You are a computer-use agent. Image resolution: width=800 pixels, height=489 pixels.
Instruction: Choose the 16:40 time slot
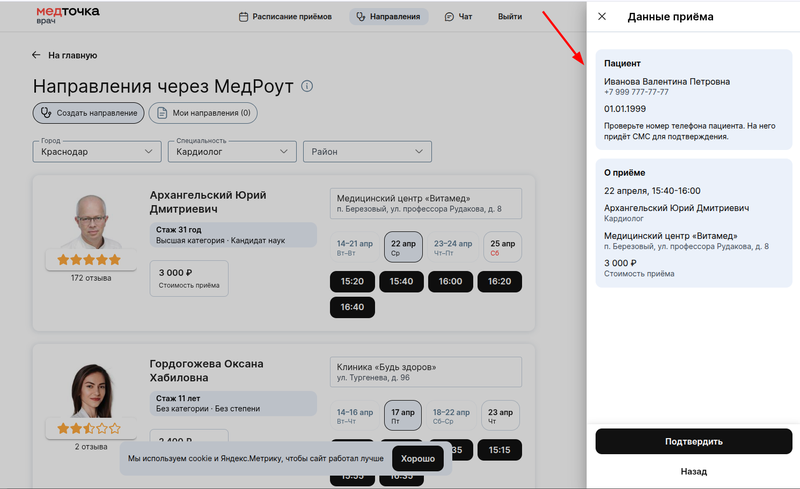pyautogui.click(x=352, y=307)
